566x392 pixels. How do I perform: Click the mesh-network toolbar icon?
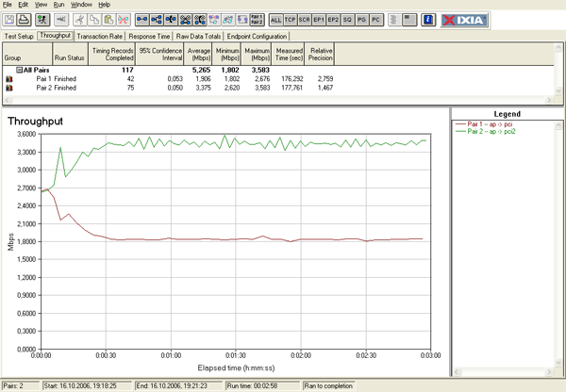(x=185, y=20)
